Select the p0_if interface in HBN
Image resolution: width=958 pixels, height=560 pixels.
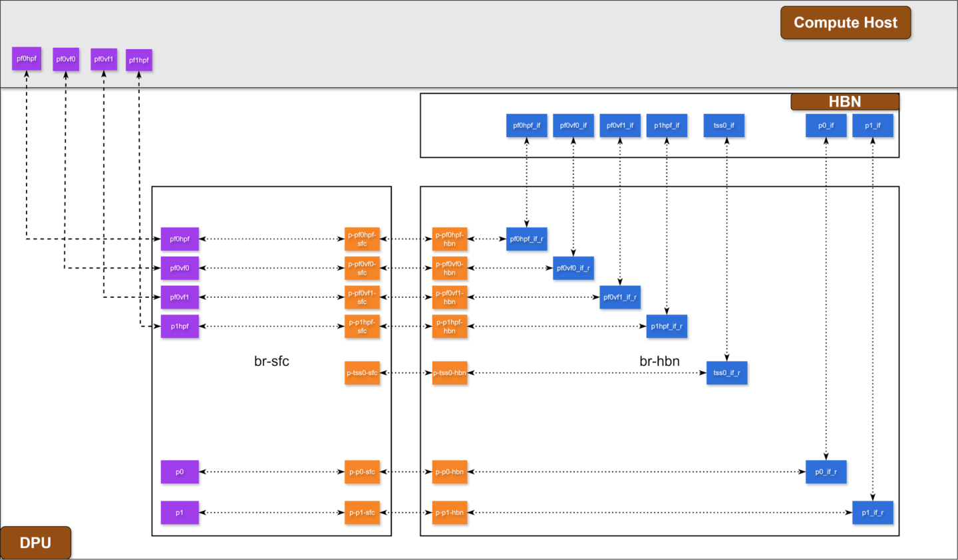tap(826, 125)
